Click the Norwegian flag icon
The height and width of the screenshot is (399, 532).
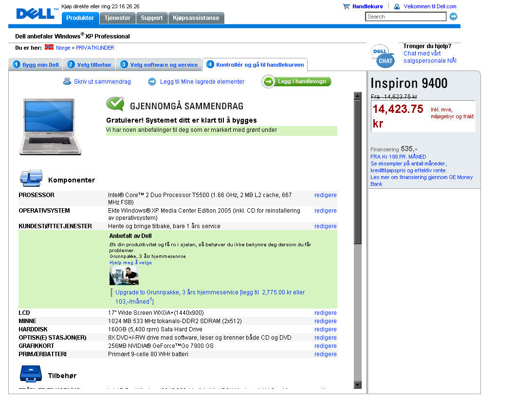click(49, 47)
